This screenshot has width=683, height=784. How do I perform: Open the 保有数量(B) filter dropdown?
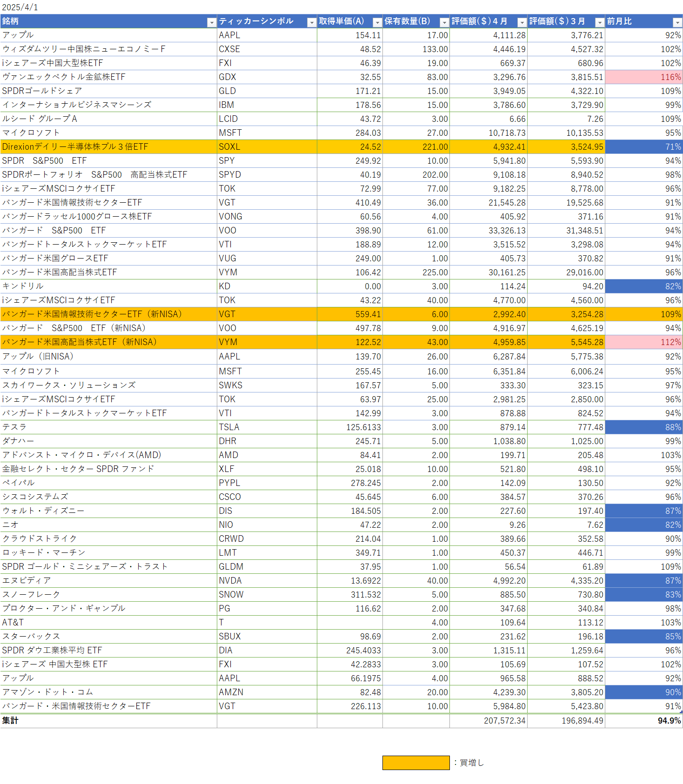[444, 22]
